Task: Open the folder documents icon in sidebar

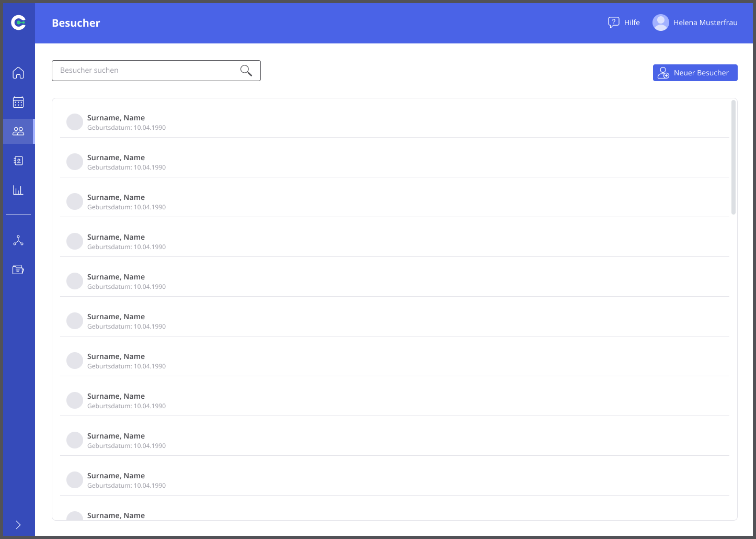Action: pos(18,269)
